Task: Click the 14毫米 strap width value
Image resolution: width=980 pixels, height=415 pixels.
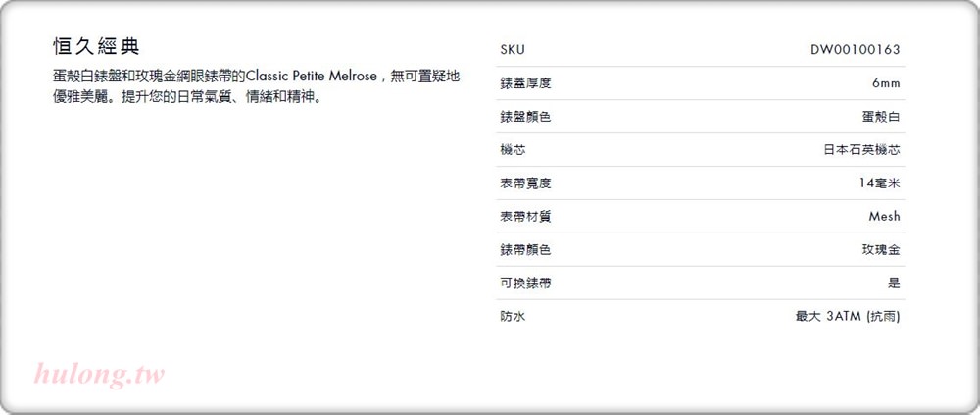Action: 880,183
